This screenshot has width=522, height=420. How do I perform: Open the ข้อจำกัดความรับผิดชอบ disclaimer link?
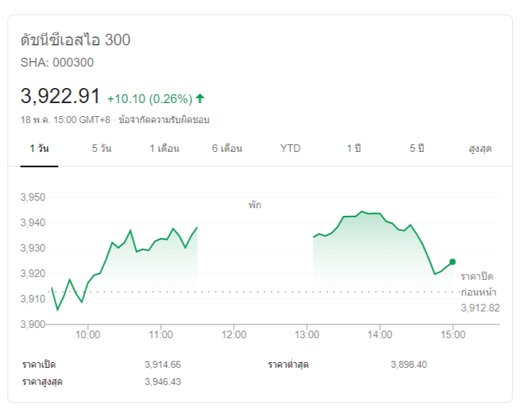[164, 120]
